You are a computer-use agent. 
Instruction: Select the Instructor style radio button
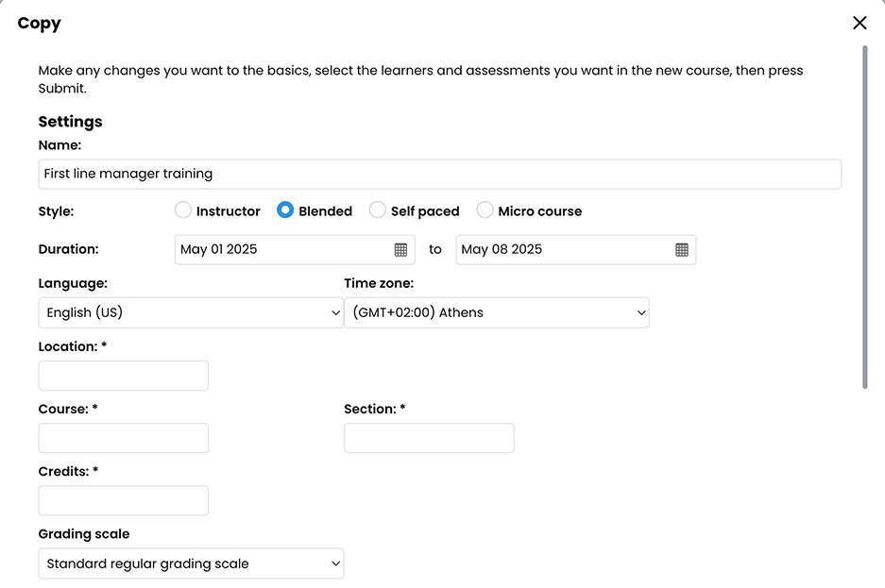pyautogui.click(x=183, y=210)
